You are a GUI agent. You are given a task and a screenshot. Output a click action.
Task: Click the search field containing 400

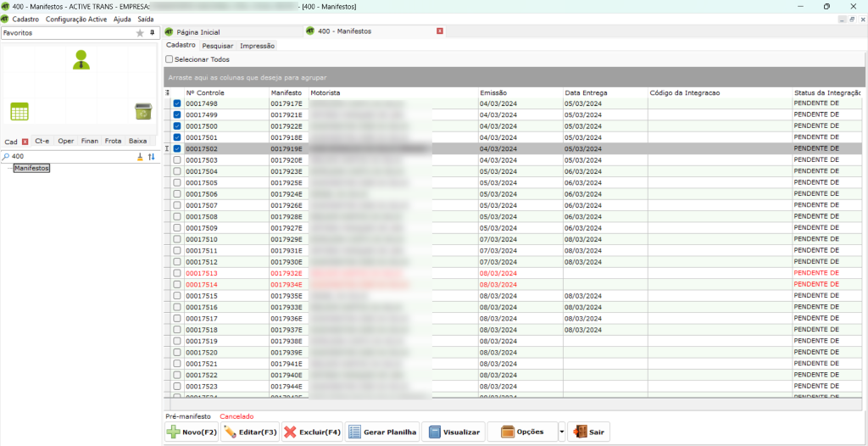point(68,157)
